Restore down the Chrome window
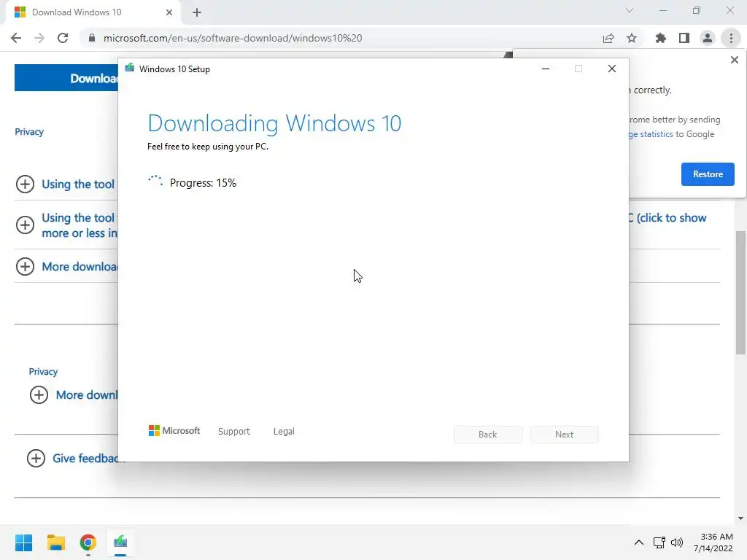Viewport: 747px width, 560px height. click(697, 10)
